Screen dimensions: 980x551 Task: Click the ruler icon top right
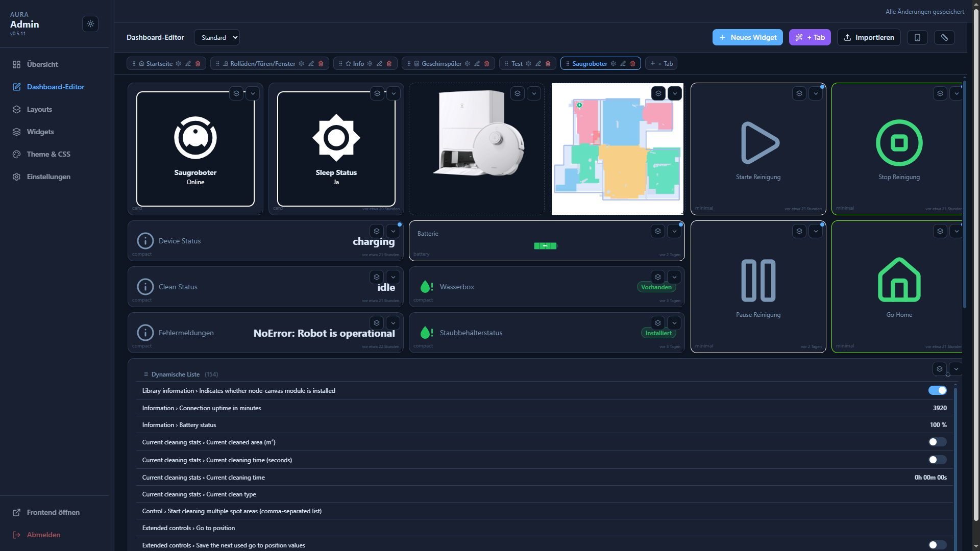tap(944, 37)
